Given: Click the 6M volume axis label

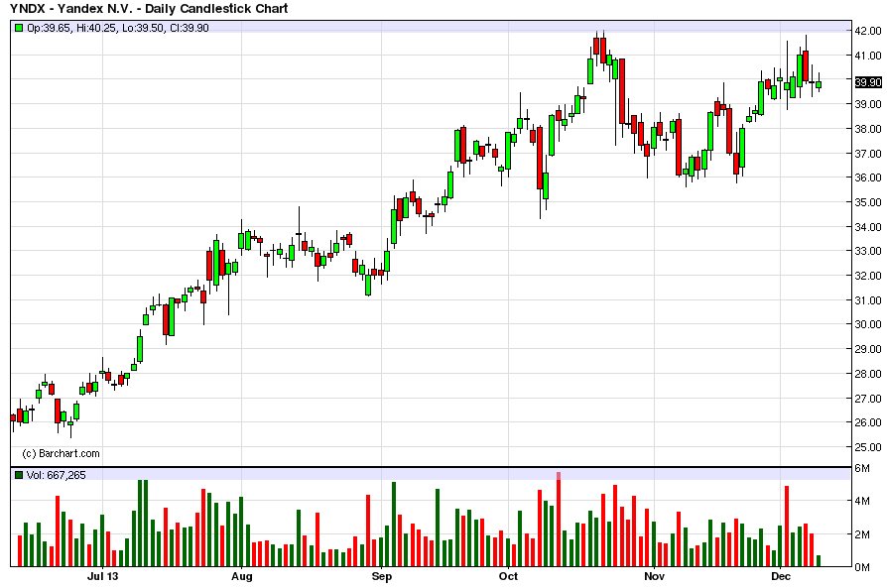Looking at the screenshot, I should [x=862, y=468].
